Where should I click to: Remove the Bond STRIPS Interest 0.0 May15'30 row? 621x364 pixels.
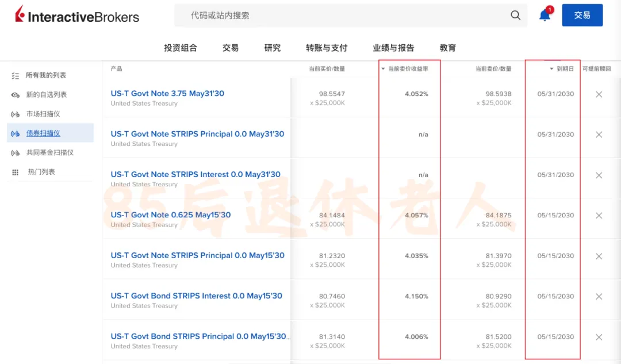(599, 297)
